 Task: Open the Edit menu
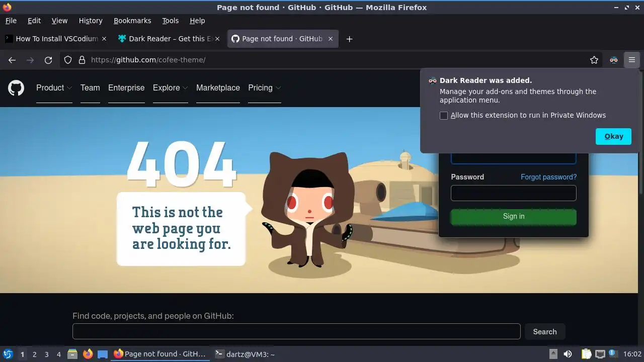point(34,21)
